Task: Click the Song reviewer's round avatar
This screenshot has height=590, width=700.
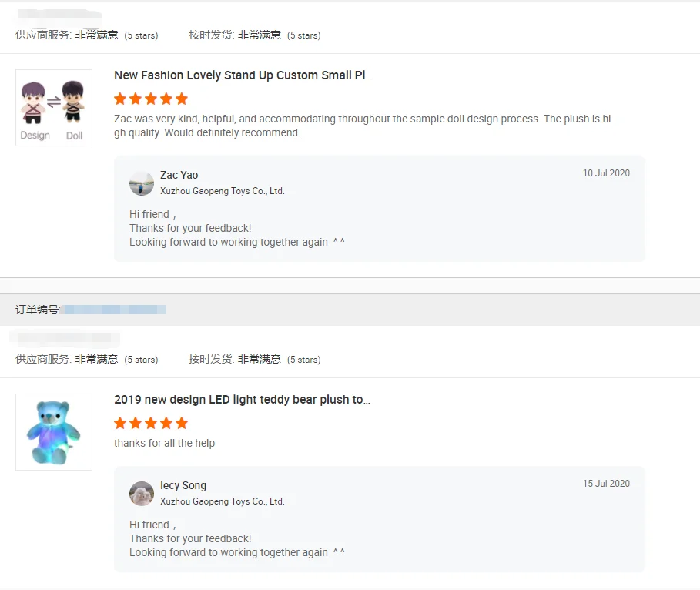Action: 142,494
